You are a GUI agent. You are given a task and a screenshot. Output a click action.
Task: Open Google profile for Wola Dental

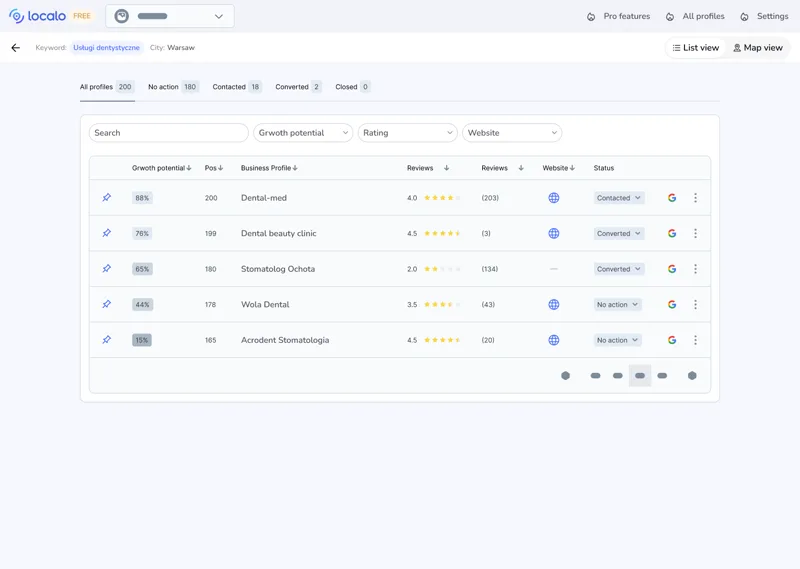(672, 304)
